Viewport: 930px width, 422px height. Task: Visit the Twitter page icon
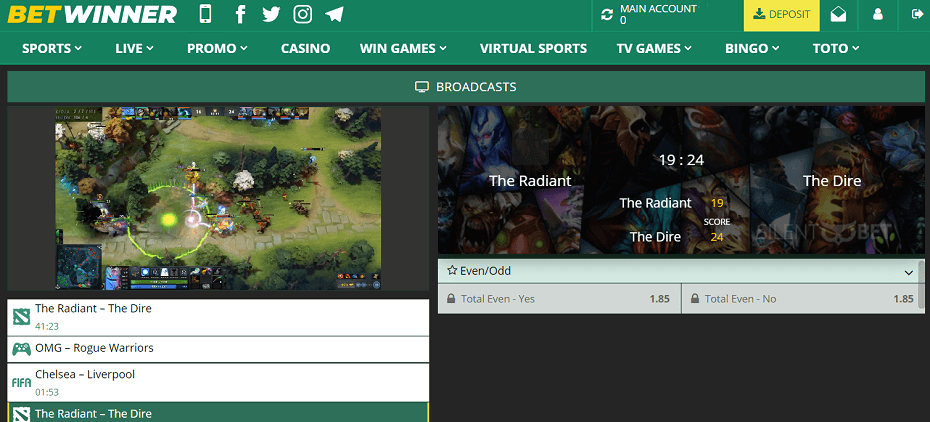[x=271, y=14]
